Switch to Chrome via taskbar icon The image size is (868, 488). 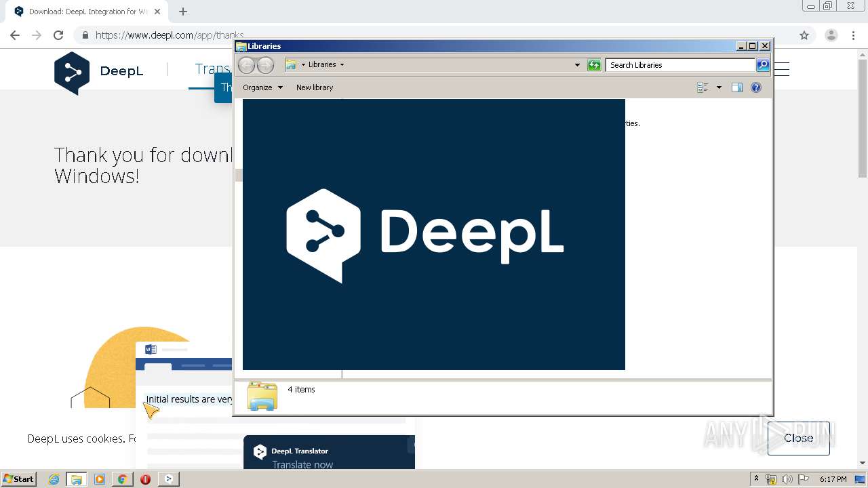122,479
